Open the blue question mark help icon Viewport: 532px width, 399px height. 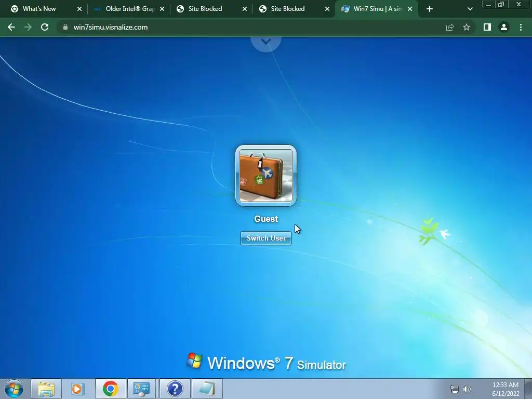[x=175, y=389]
